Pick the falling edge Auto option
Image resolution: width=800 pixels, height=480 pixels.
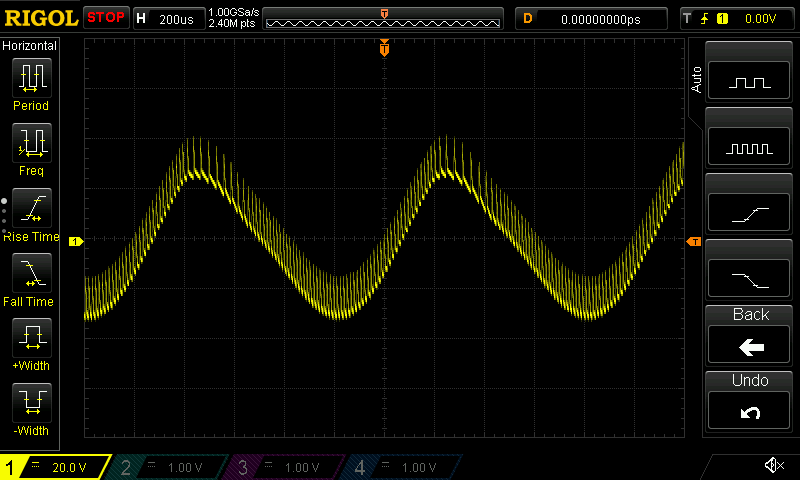click(749, 279)
